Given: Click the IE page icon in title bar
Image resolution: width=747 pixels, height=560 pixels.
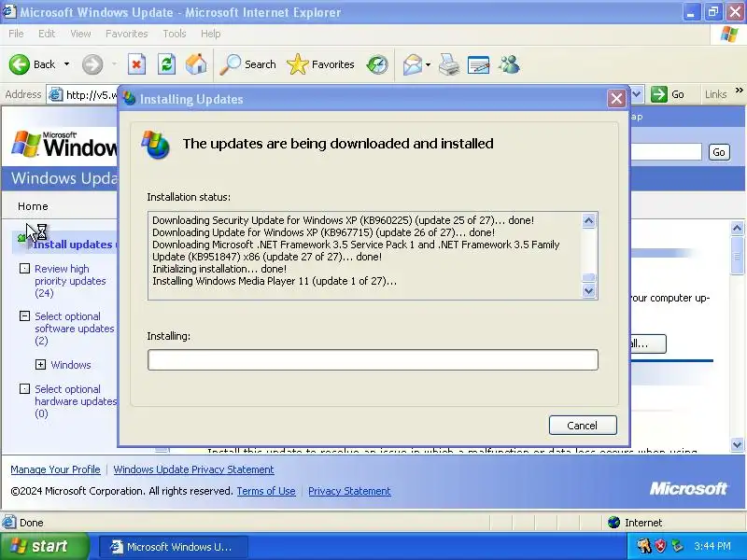Looking at the screenshot, I should click(9, 11).
